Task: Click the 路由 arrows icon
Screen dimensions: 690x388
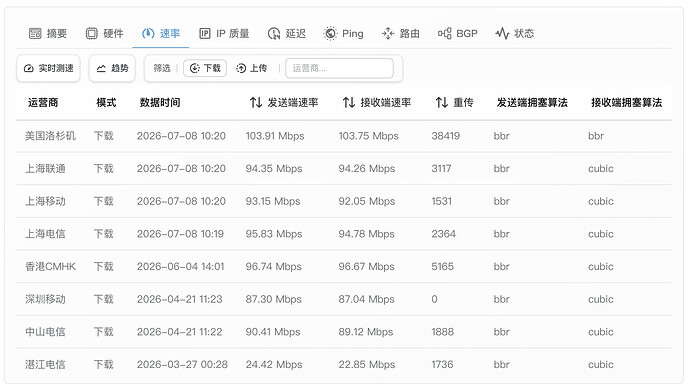Action: (x=388, y=33)
